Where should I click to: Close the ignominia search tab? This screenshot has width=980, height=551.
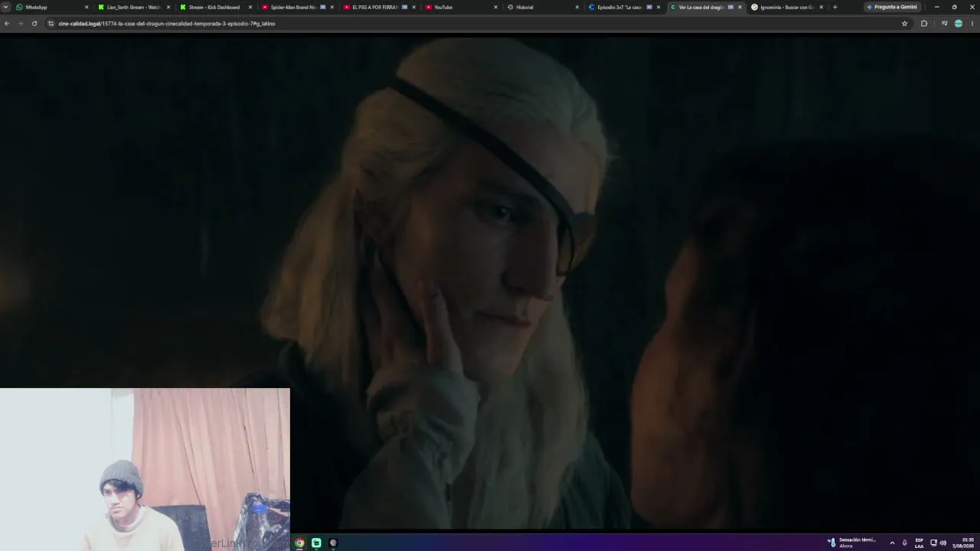(822, 7)
